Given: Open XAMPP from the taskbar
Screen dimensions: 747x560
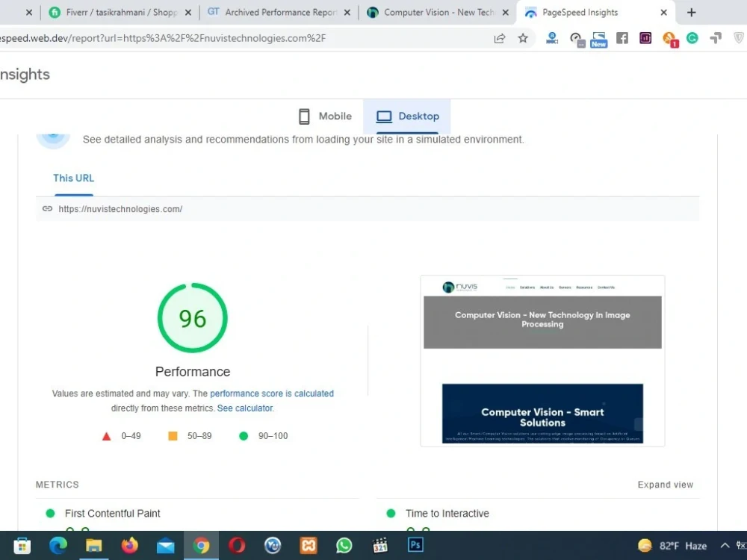Looking at the screenshot, I should point(309,545).
